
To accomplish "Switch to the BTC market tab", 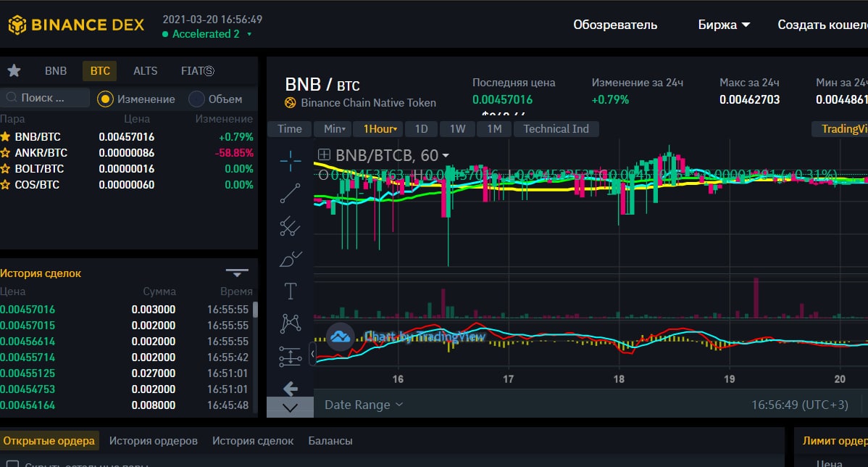I will coord(100,71).
